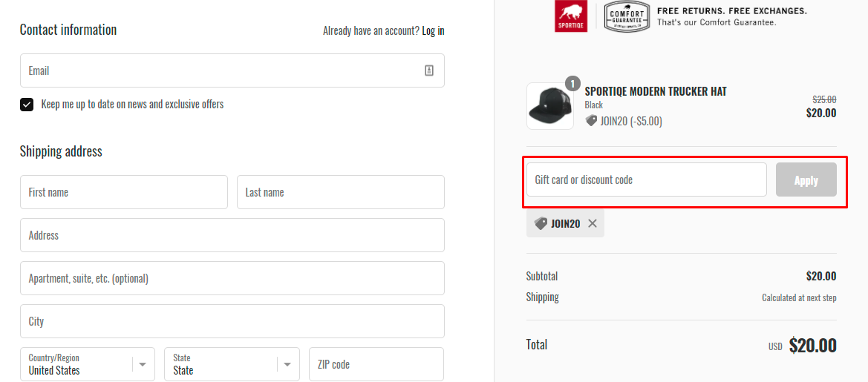
Task: Click the Gift card or discount code field
Action: click(647, 180)
